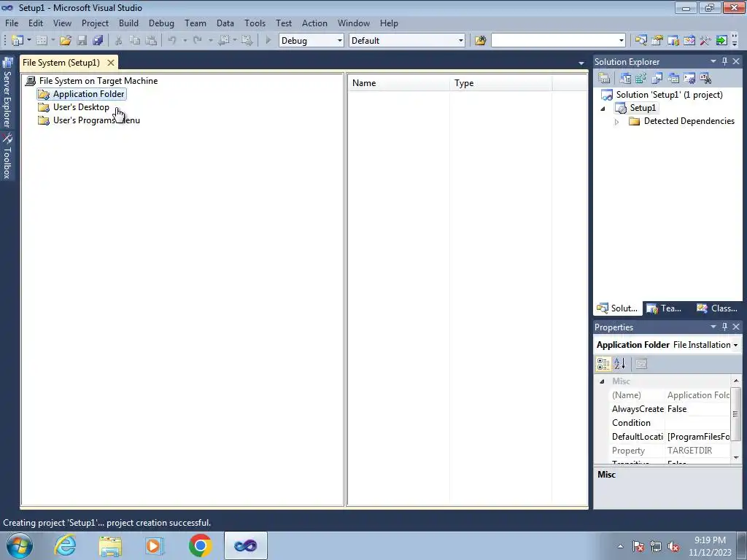The height and width of the screenshot is (560, 747).
Task: Open the Registry Editor icon in Solution Explorer
Action: click(x=640, y=78)
